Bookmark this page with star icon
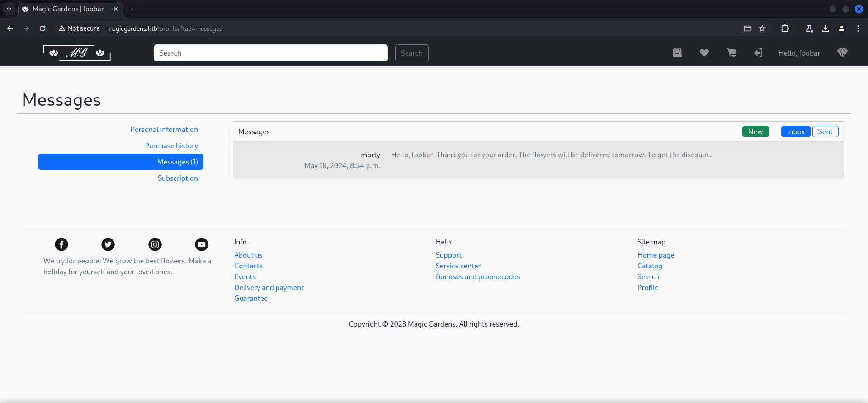868x403 pixels. pos(762,28)
